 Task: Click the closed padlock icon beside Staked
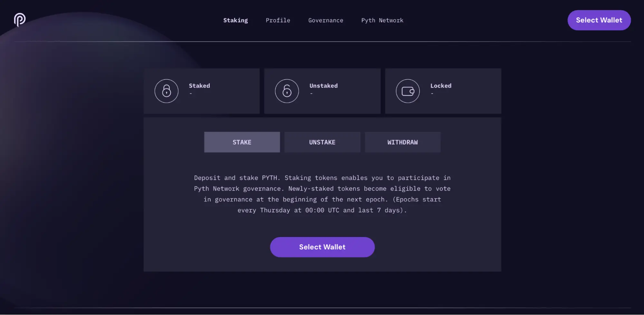(x=166, y=91)
